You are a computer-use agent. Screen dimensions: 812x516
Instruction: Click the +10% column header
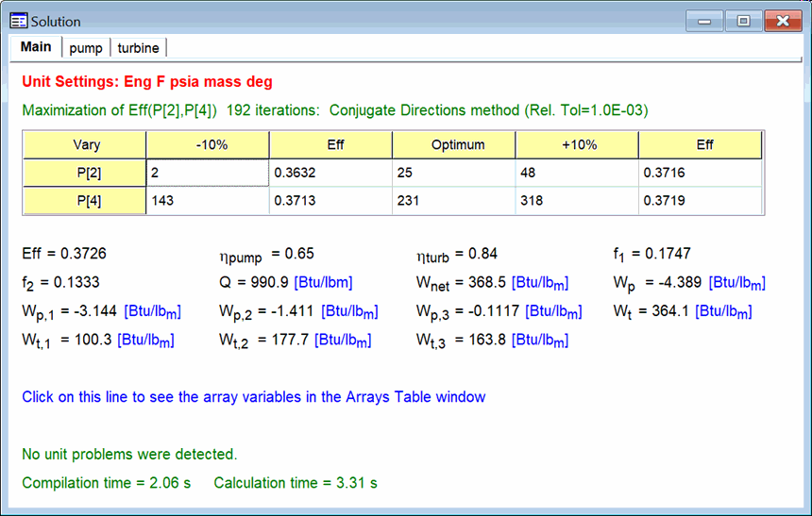click(576, 145)
